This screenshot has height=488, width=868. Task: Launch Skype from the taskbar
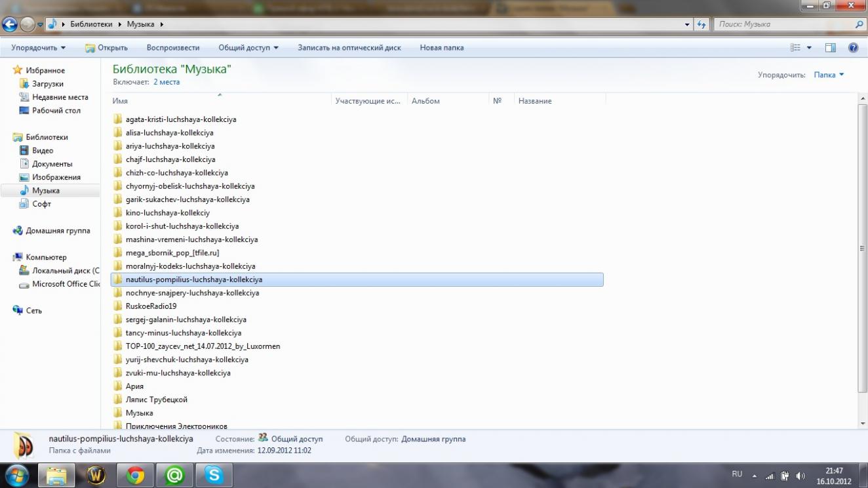pos(214,475)
